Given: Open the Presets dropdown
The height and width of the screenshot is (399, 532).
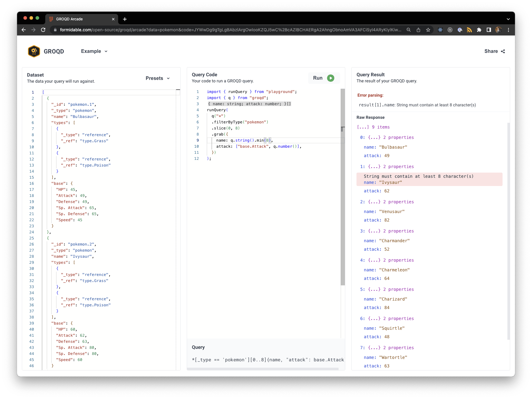Looking at the screenshot, I should click(x=158, y=78).
